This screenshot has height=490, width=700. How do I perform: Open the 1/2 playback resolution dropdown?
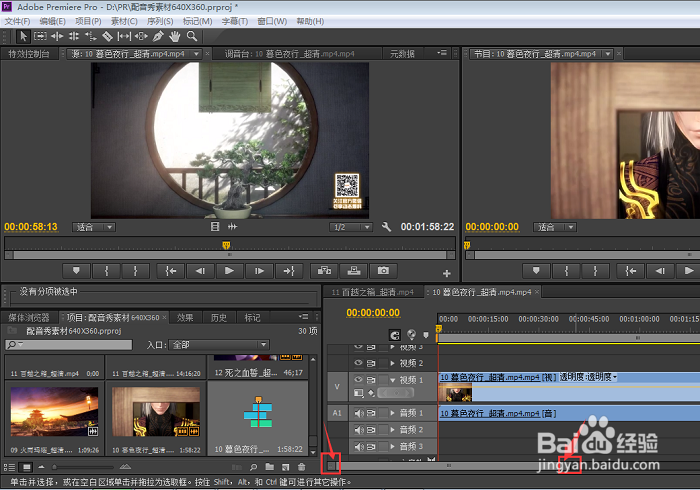(x=351, y=227)
